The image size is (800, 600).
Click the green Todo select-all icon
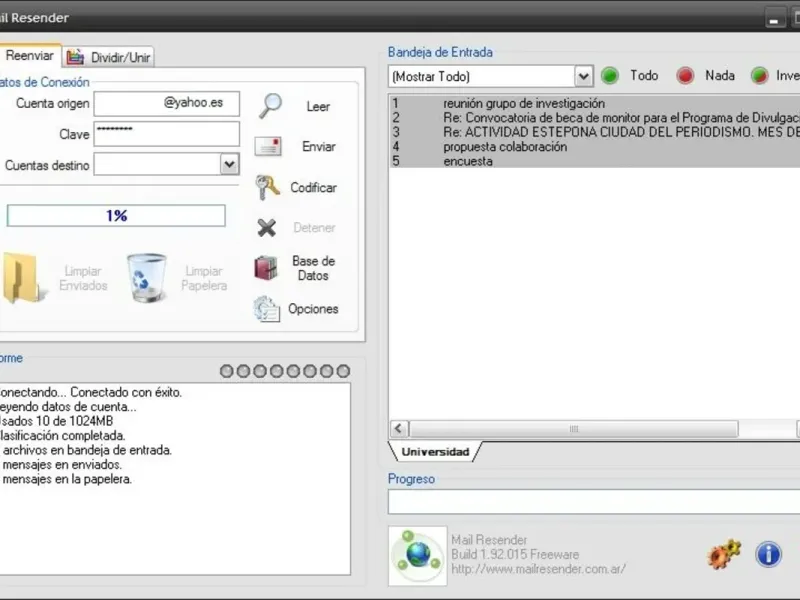tap(609, 76)
